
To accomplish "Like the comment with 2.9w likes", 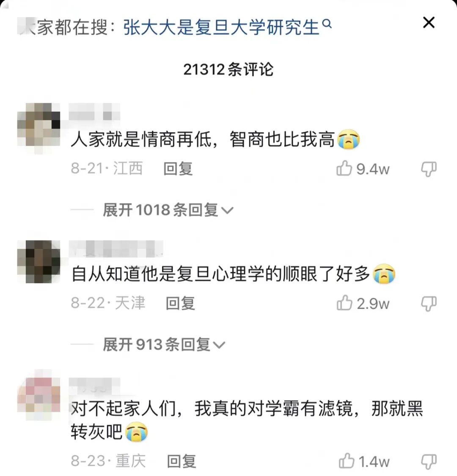I will click(344, 303).
